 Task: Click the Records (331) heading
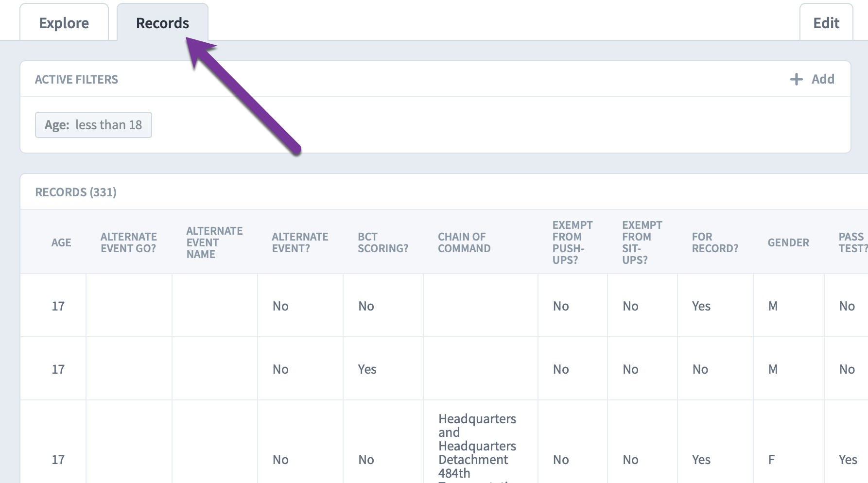point(76,192)
